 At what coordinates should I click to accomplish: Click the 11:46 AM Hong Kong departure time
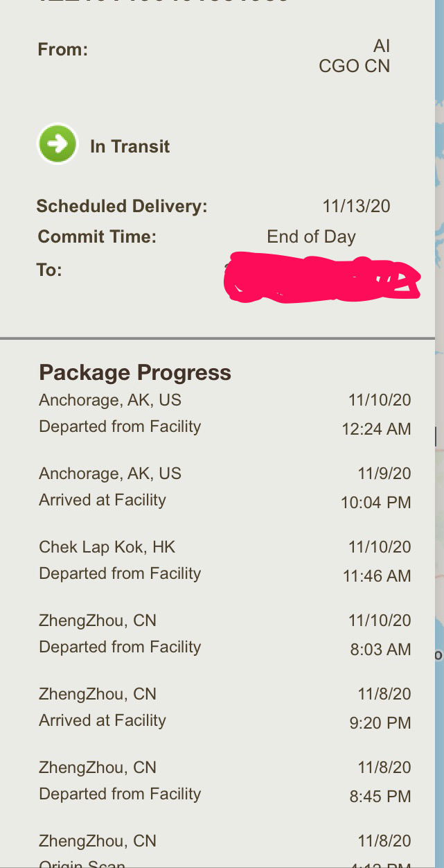point(376,576)
